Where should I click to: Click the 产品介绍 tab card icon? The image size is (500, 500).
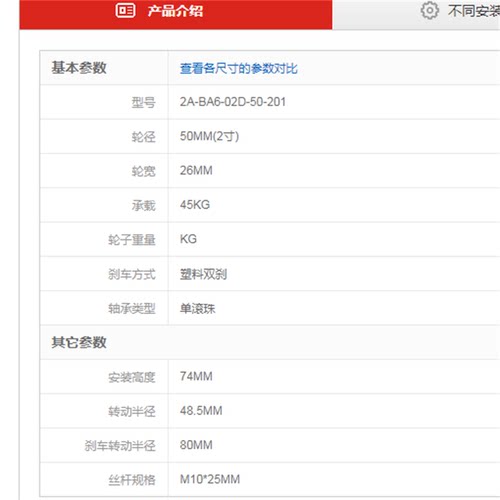pos(125,11)
